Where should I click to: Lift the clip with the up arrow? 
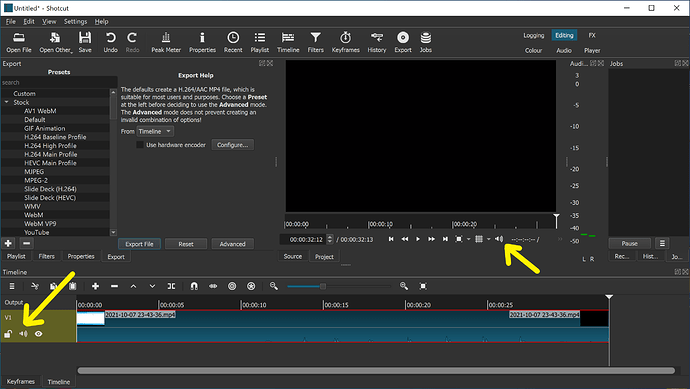pos(133,286)
